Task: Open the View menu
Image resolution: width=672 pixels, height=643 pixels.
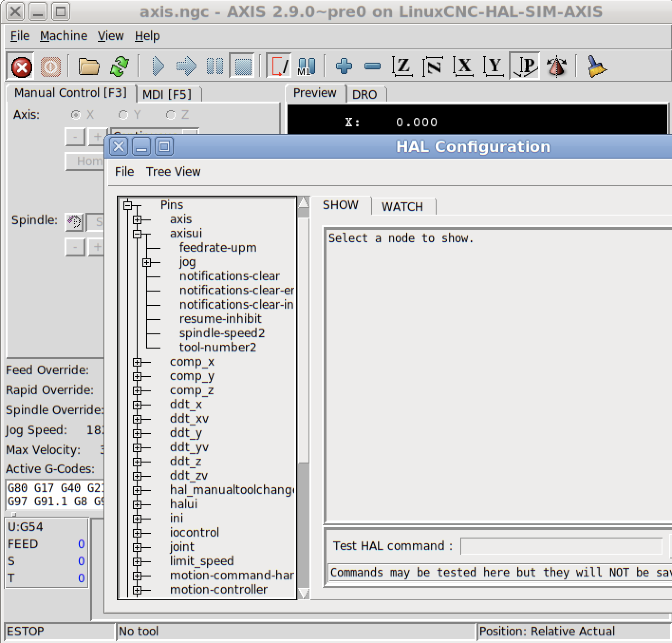Action: point(111,36)
